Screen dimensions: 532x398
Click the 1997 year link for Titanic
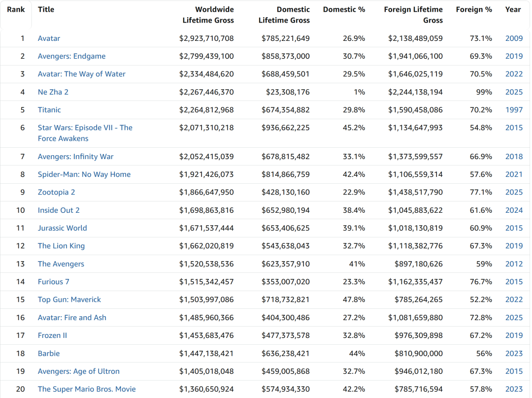pos(514,110)
